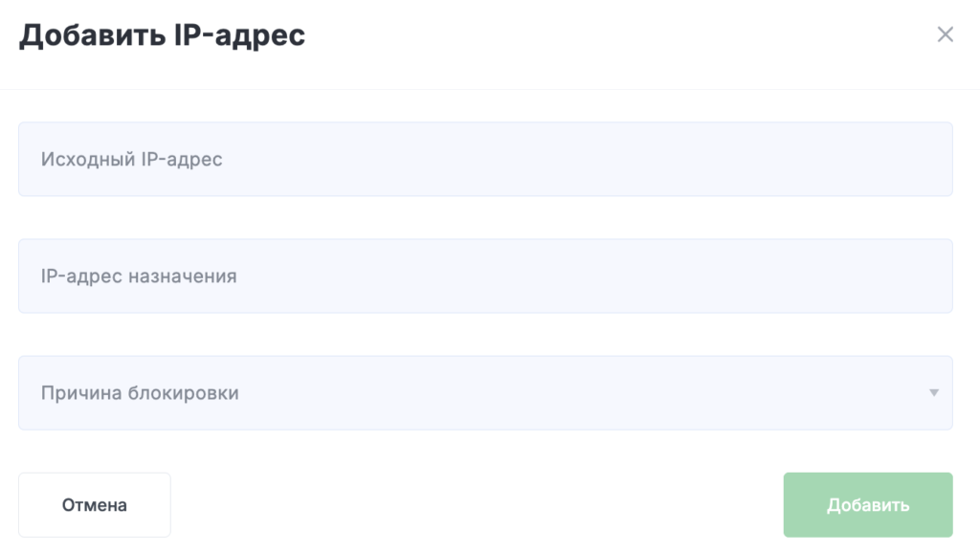Open the Причина блокировки dropdown
Screen dimensions: 980x552
point(485,393)
